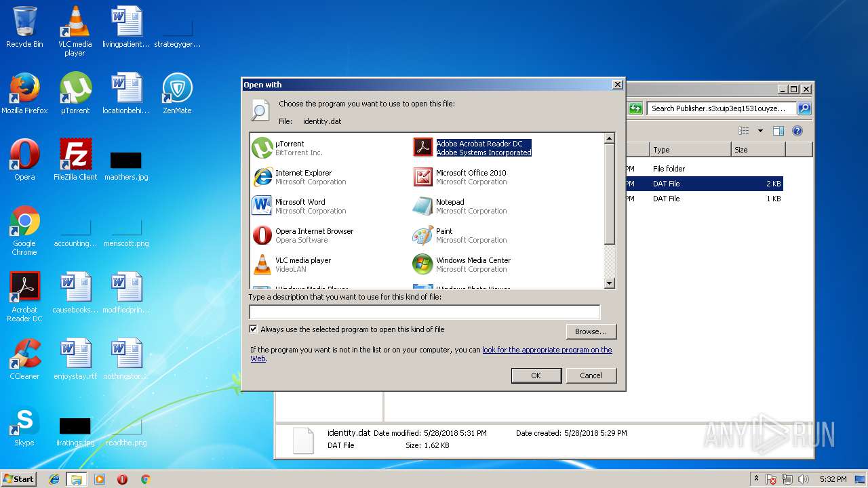Select Opera Internet Browser entry

[x=303, y=235]
